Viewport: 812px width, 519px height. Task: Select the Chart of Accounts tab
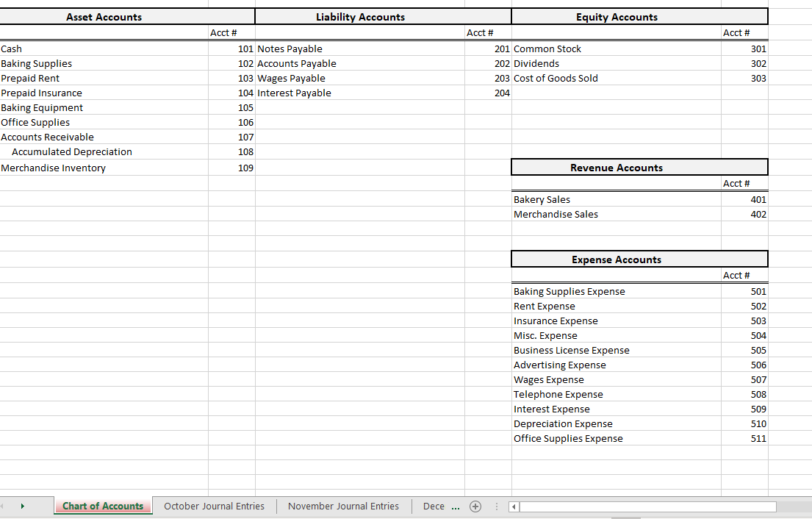coord(103,507)
